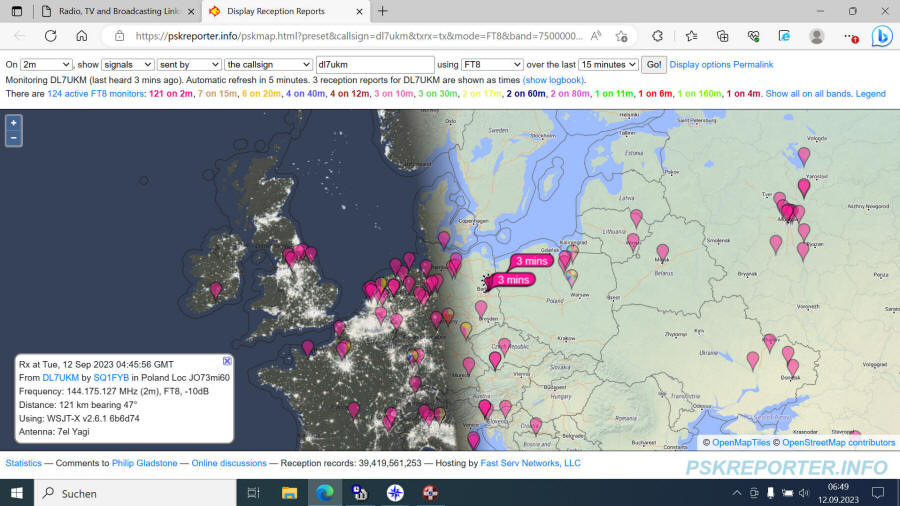The width and height of the screenshot is (900, 506).
Task: Close the reception info popup
Action: point(227,361)
